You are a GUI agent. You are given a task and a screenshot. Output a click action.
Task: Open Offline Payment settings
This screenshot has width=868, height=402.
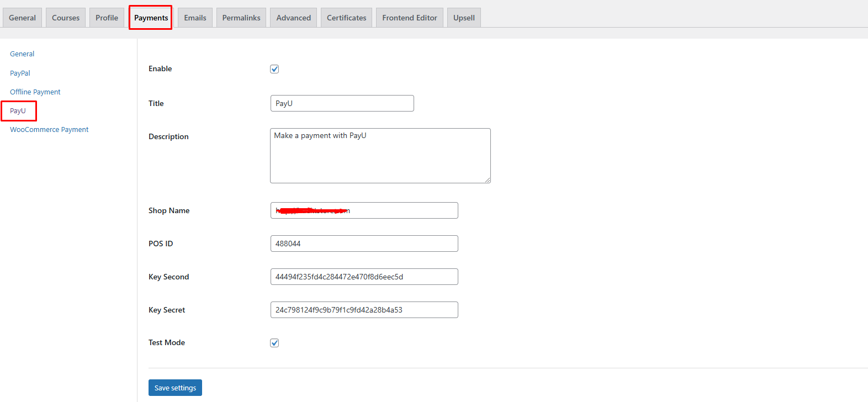tap(35, 92)
